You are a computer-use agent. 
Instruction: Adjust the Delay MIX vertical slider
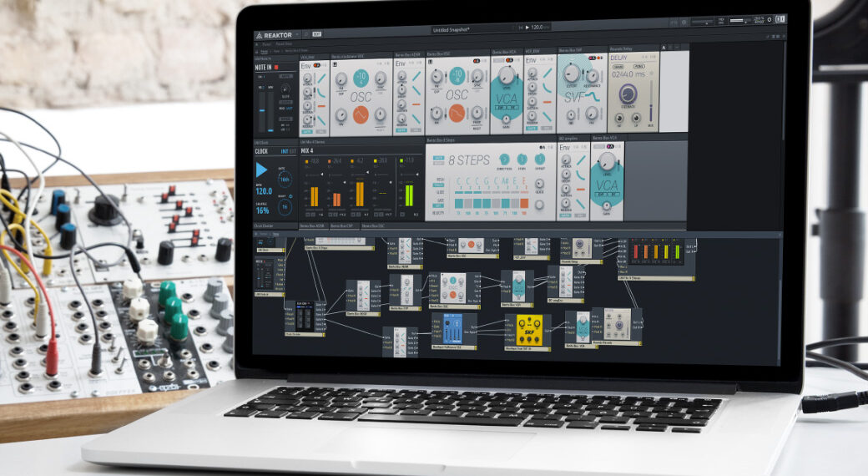click(650, 102)
